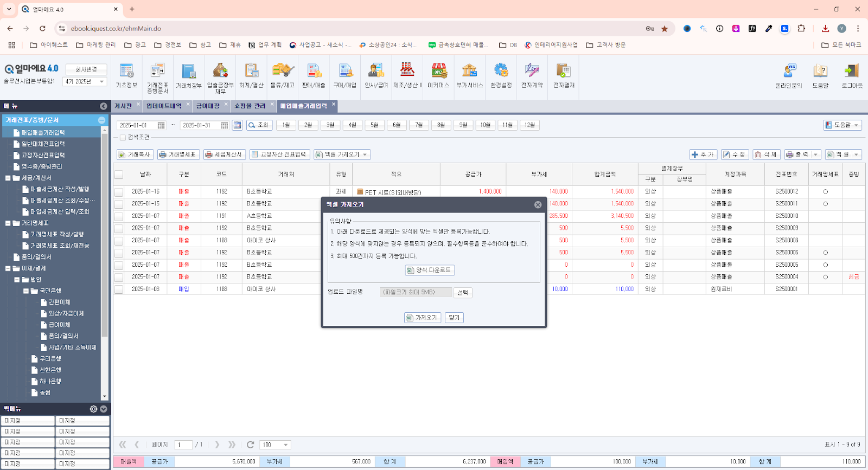Collapse the 거래명세표 tree folder
Screen dimensions: 868x470
8,223
